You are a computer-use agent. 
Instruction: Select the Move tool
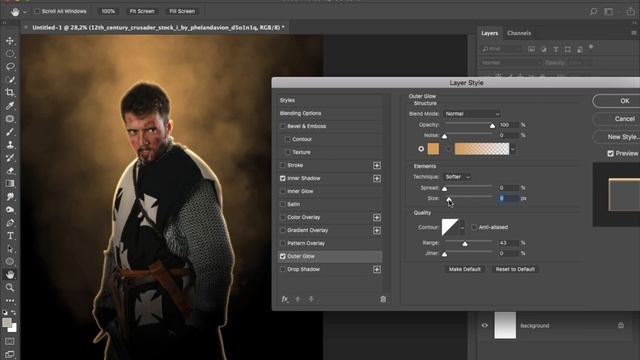point(10,41)
